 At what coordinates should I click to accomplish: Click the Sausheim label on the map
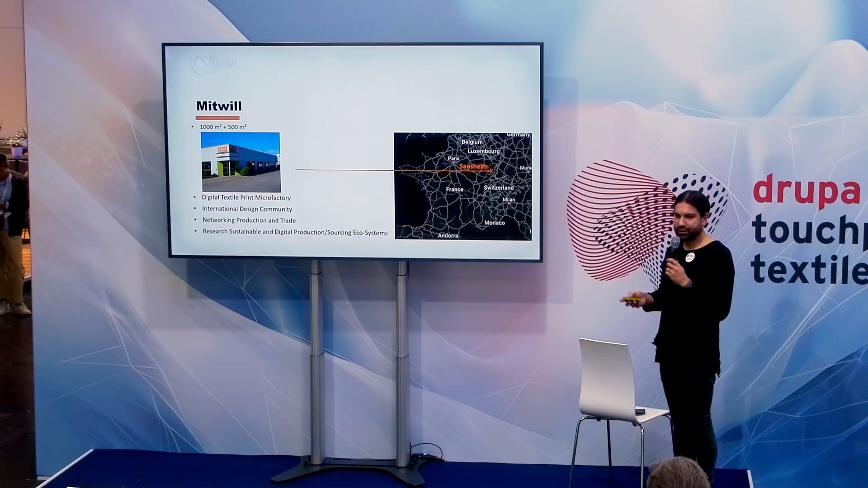[x=473, y=166]
